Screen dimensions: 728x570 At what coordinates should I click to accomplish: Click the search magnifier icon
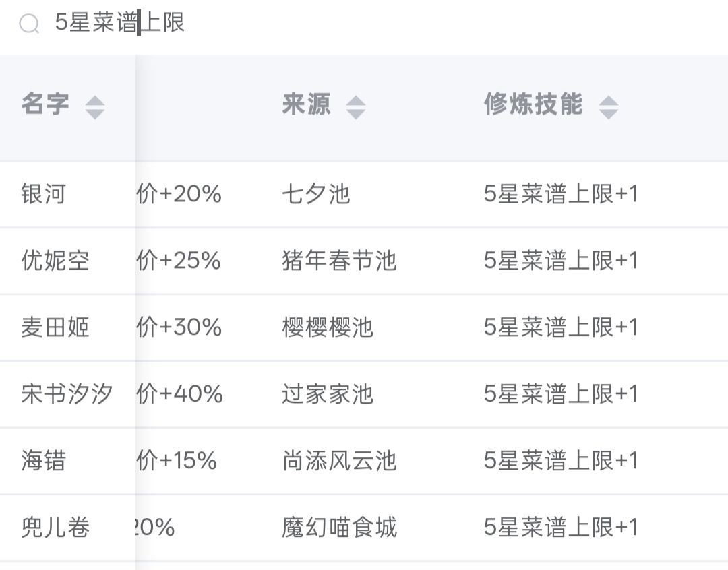29,23
